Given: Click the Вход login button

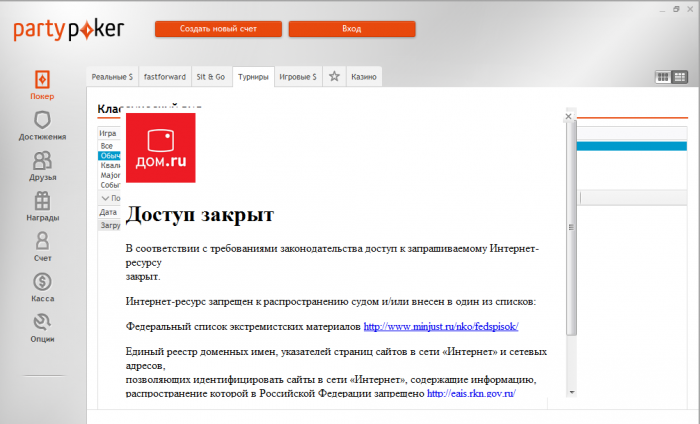Looking at the screenshot, I should [x=352, y=29].
